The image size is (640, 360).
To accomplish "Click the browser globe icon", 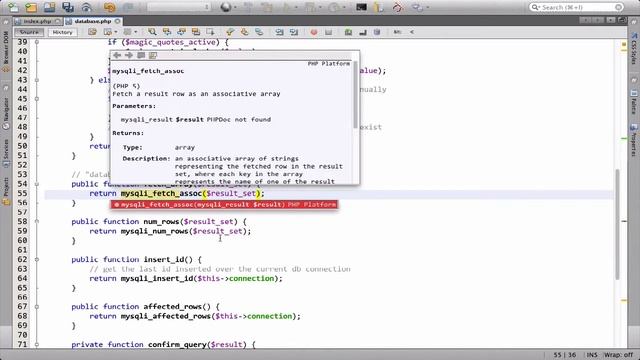I will 225,7.
